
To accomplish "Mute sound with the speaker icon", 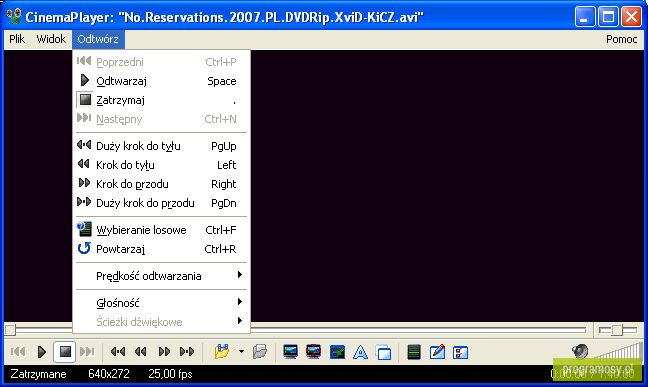I will [580, 351].
